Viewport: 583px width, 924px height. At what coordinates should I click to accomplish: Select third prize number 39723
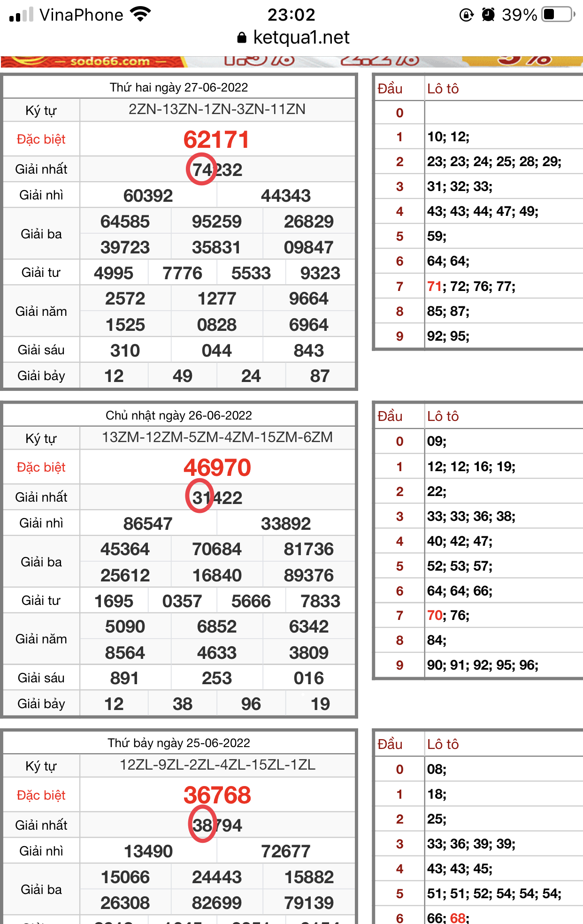click(125, 247)
